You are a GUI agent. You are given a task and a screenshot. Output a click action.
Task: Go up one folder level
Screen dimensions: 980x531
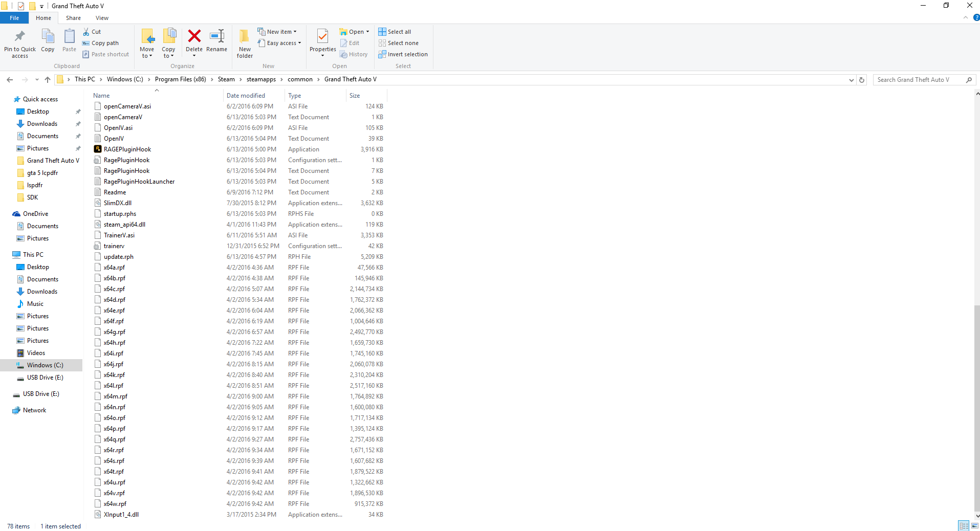[x=48, y=79]
